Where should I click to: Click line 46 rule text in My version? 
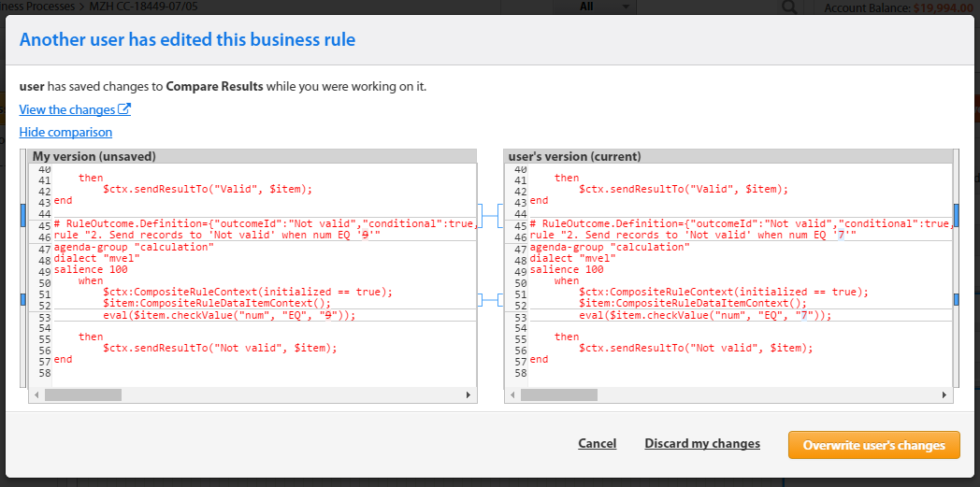pyautogui.click(x=218, y=235)
